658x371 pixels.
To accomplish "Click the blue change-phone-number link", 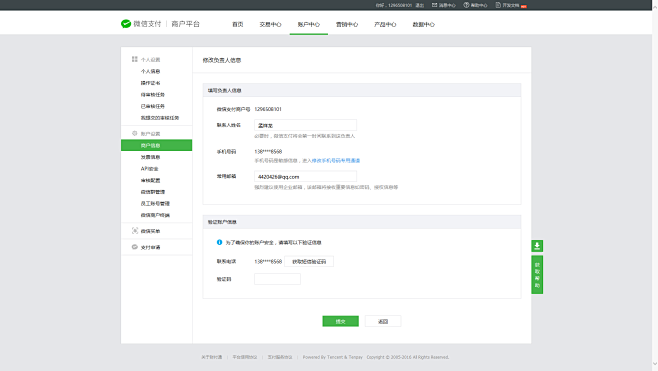I will (x=336, y=160).
